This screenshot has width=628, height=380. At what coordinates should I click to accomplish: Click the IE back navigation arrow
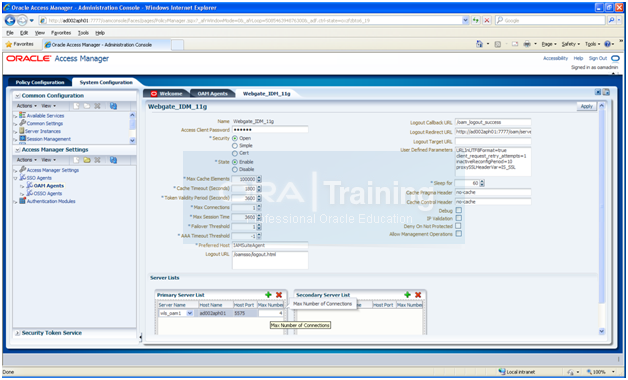pyautogui.click(x=10, y=20)
